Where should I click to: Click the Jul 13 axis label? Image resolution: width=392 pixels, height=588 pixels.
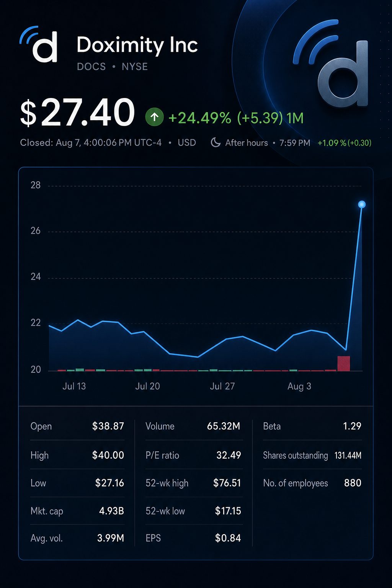click(x=74, y=386)
